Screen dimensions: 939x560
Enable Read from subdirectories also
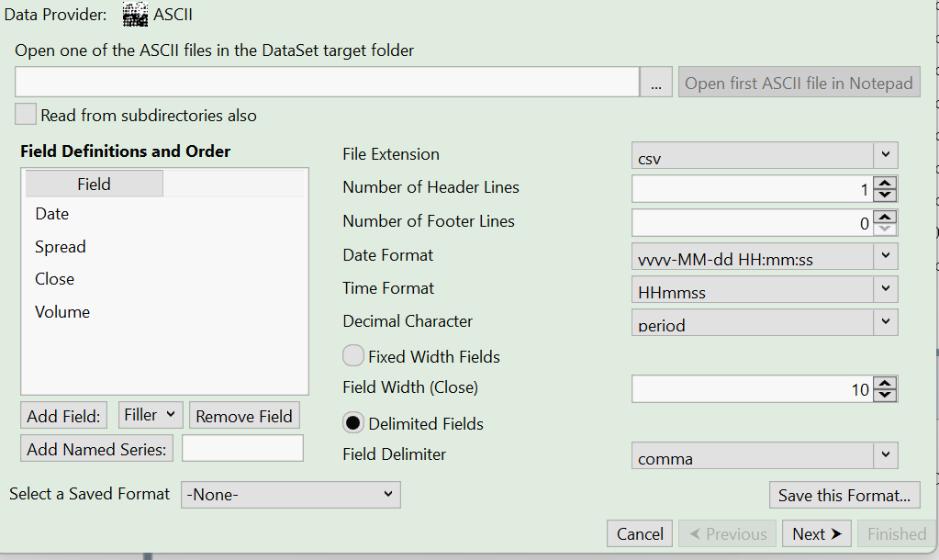(x=27, y=115)
